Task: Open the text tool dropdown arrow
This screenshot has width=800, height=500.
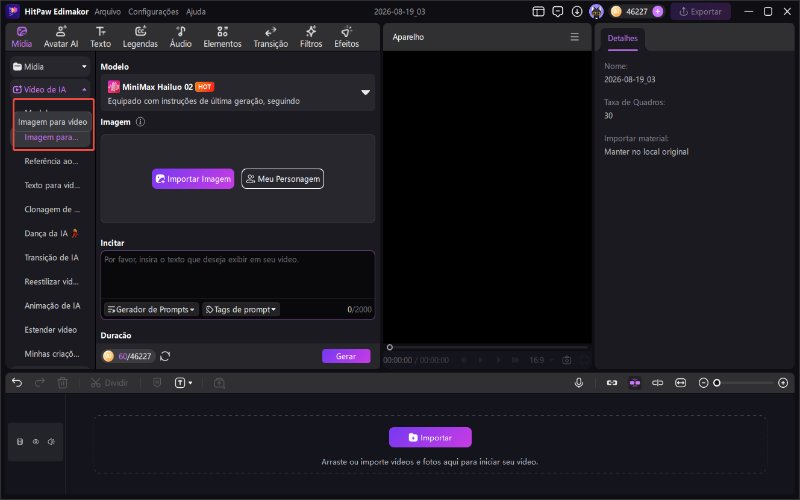Action: coord(190,383)
